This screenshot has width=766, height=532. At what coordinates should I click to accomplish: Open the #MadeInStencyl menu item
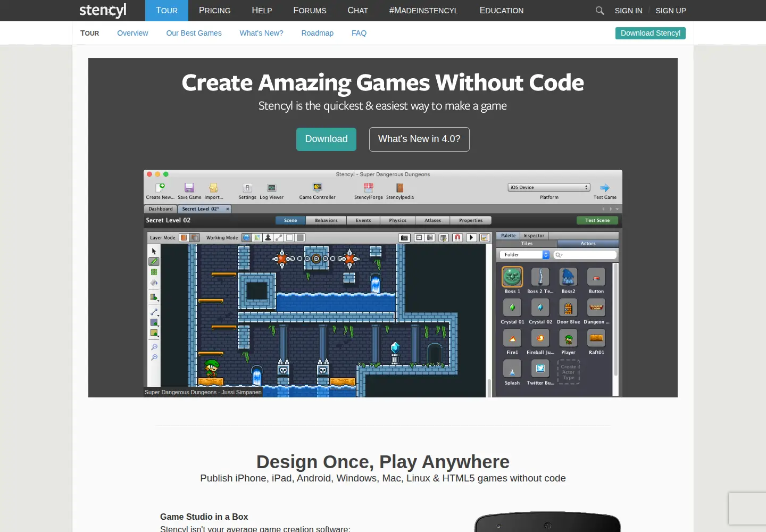pos(423,11)
